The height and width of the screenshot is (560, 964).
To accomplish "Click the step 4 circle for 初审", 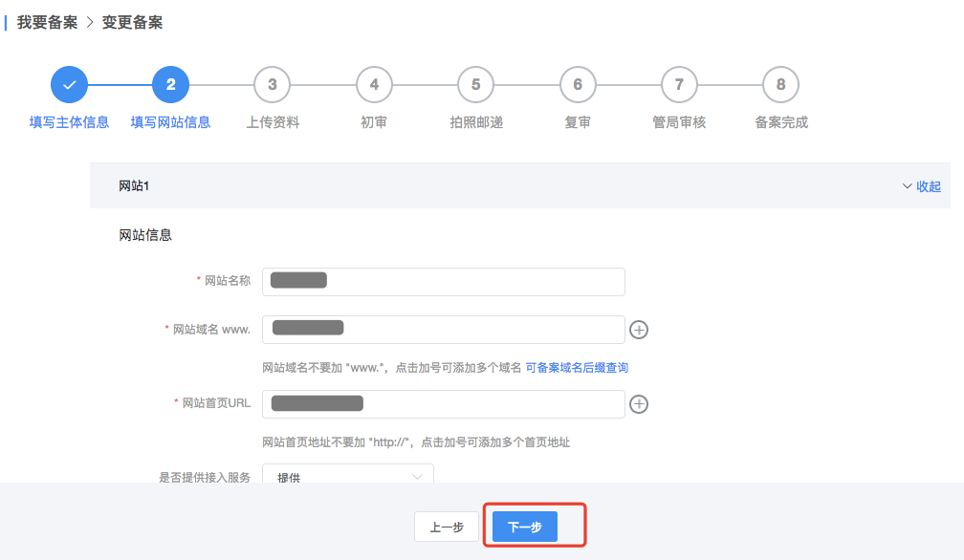I will tap(374, 85).
